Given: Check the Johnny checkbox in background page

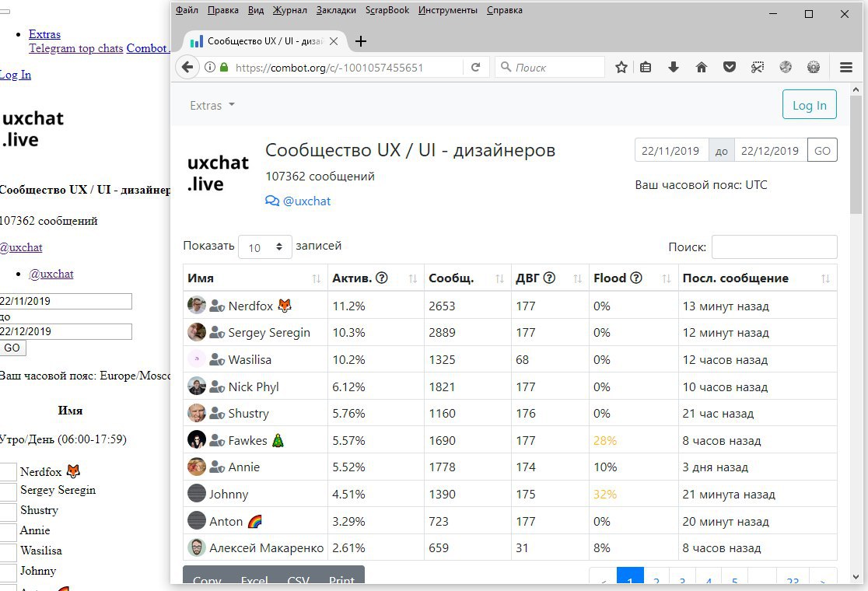Looking at the screenshot, I should (9, 572).
